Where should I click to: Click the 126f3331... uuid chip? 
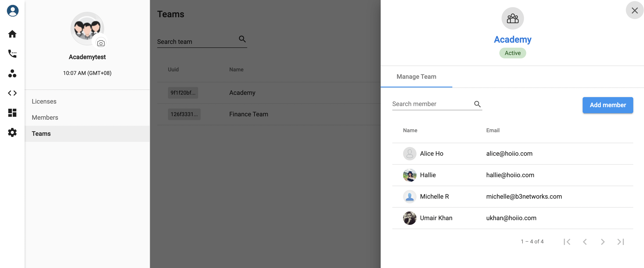tap(184, 114)
